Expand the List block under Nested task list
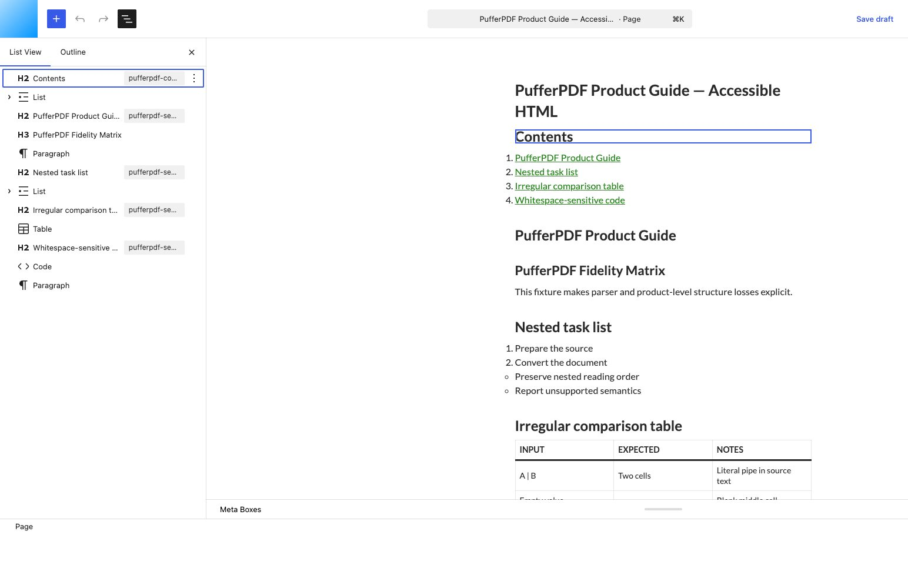 tap(9, 191)
